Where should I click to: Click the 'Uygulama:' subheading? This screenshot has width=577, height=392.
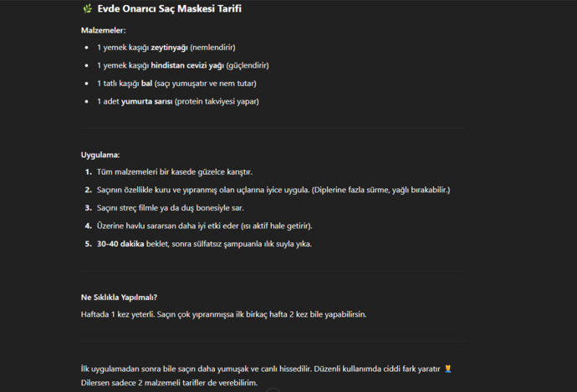coord(100,155)
